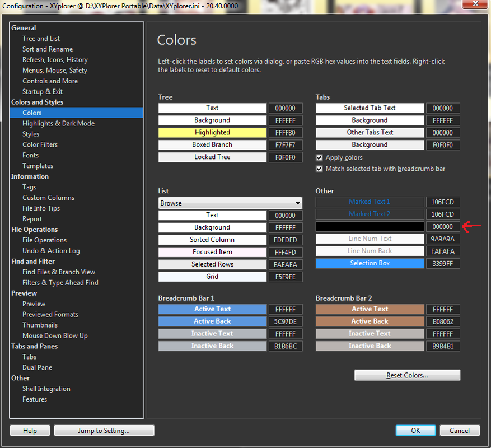Go to Color Filters page

[40, 144]
